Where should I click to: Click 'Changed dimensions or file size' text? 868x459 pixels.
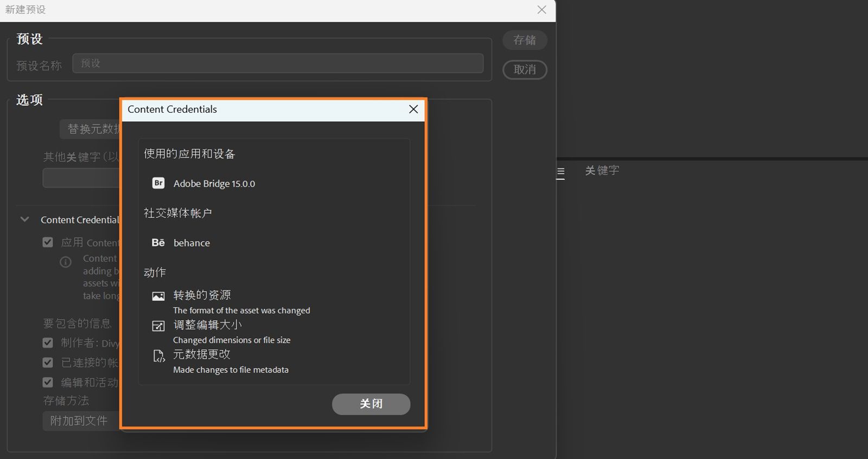232,340
